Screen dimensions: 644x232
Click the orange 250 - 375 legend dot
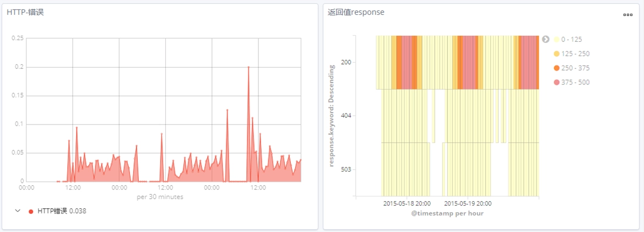pos(556,68)
